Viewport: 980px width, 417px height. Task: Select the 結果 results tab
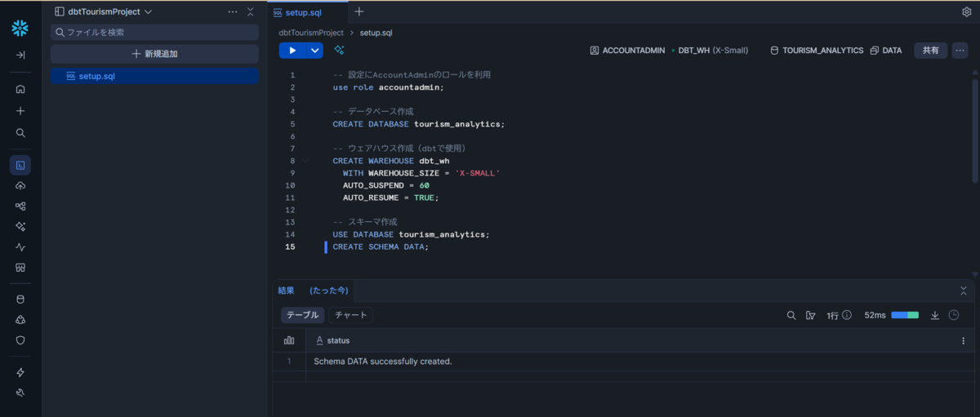point(287,291)
